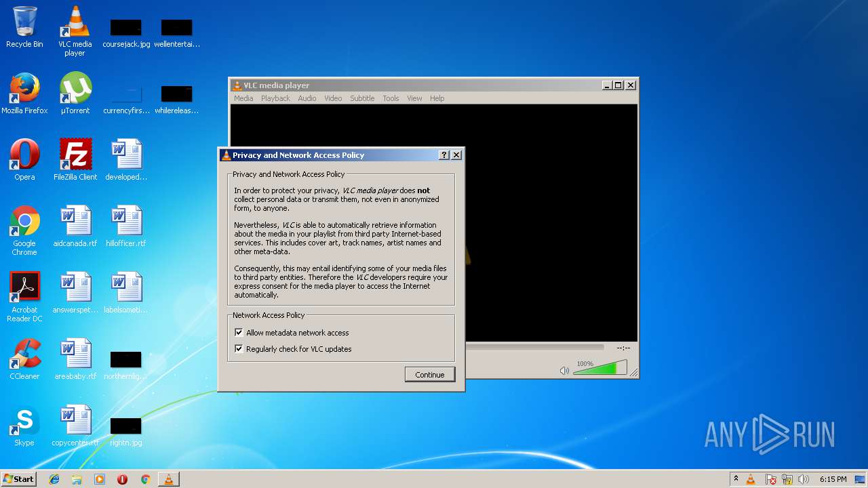Open the Tools menu in VLC
The height and width of the screenshot is (488, 868).
click(x=391, y=98)
